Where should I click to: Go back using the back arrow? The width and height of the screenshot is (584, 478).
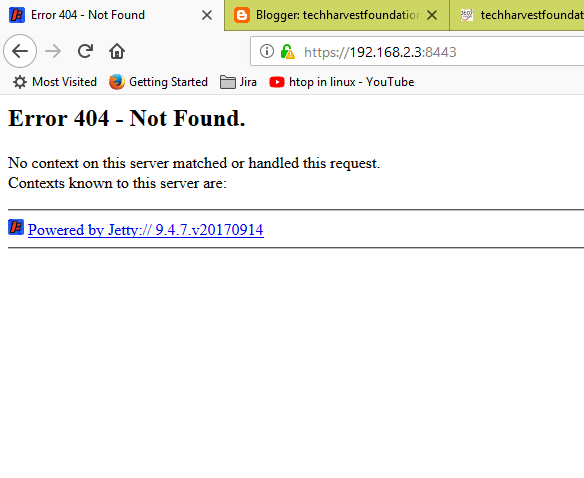20,51
